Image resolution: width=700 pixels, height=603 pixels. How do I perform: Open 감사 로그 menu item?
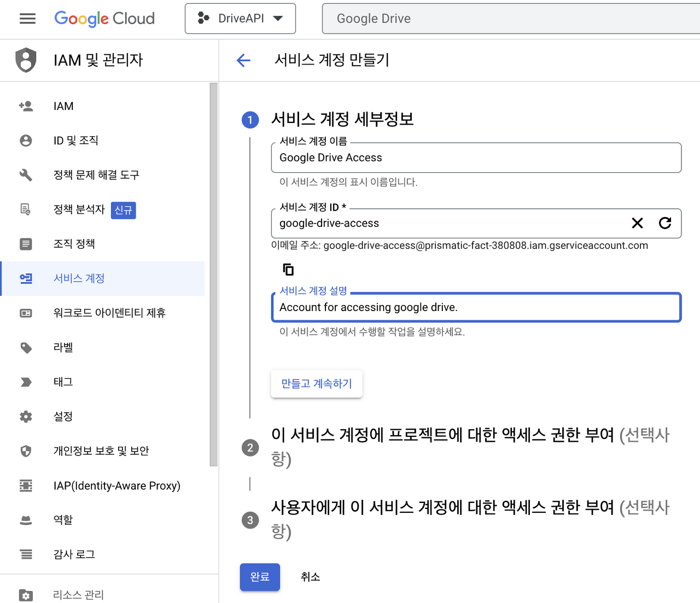pyautogui.click(x=103, y=554)
